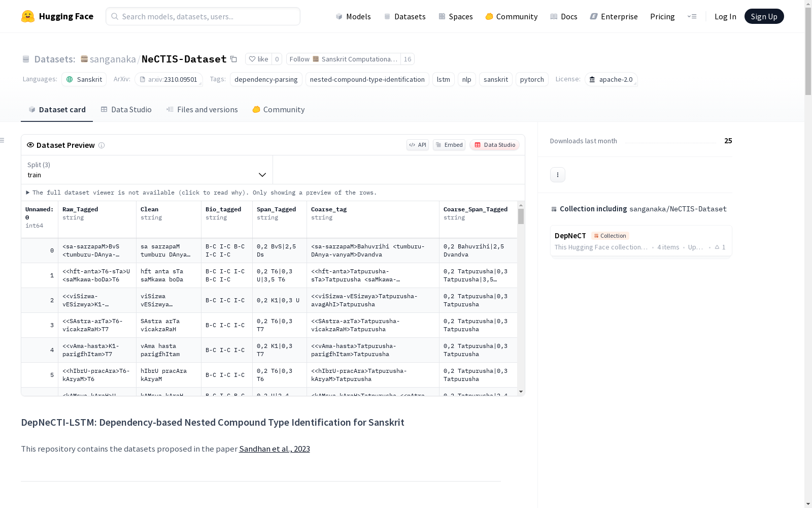The height and width of the screenshot is (508, 812).
Task: Focus the search models, datasets, users field
Action: 203,16
